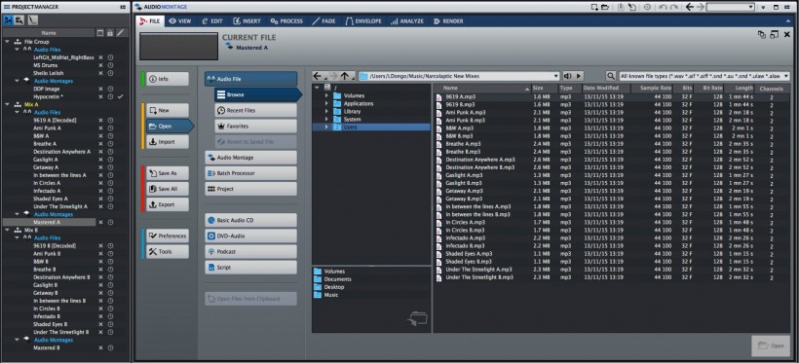Select Gaslight A.mp3 in file list
The height and width of the screenshot is (363, 799).
(x=464, y=175)
